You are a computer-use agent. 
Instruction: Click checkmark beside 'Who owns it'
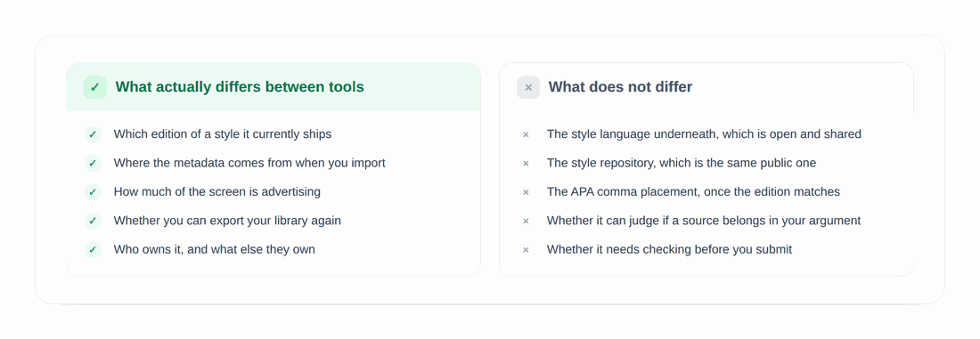93,250
